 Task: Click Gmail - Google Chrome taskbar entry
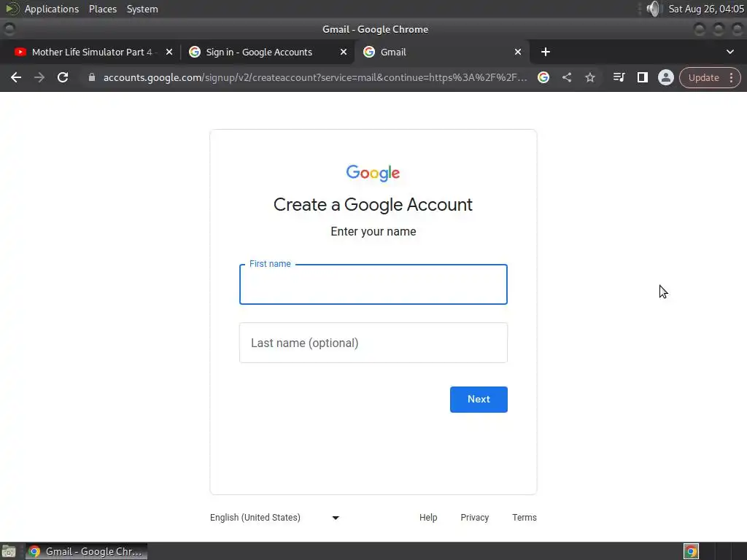click(x=86, y=551)
